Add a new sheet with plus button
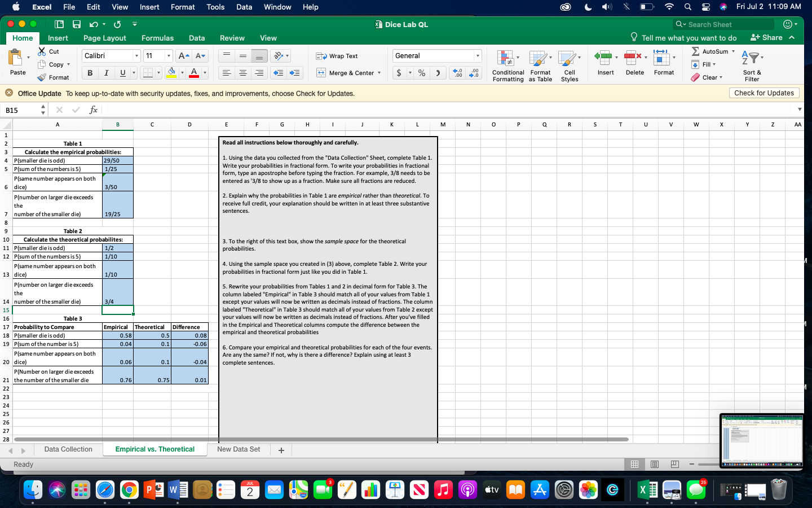Viewport: 812px width, 508px height. pyautogui.click(x=281, y=450)
